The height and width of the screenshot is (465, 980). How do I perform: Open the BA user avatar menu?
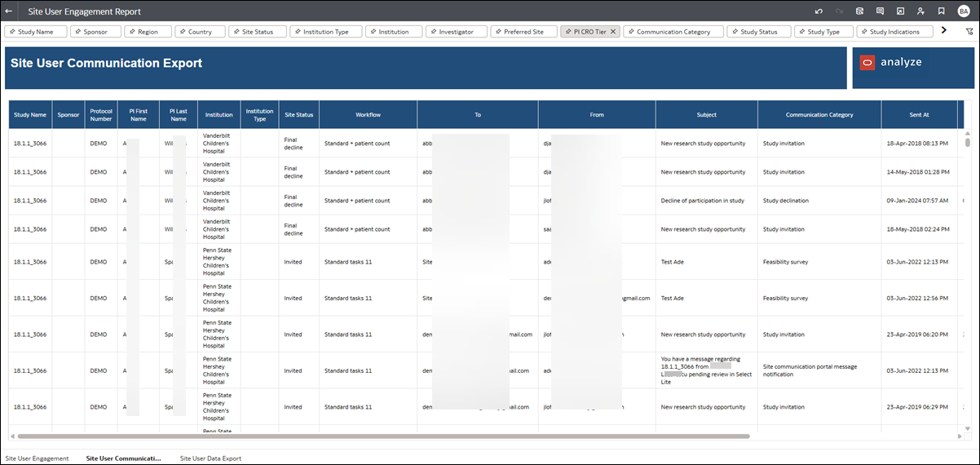964,11
